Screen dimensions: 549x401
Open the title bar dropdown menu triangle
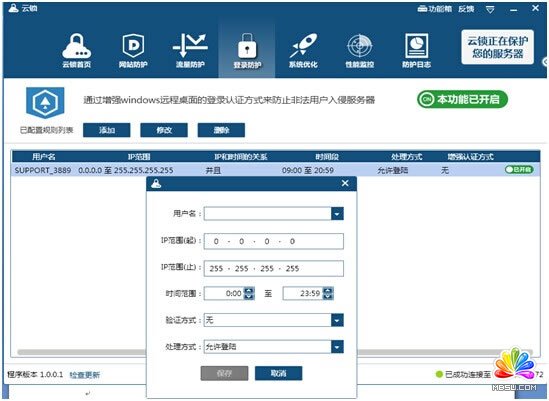[490, 10]
